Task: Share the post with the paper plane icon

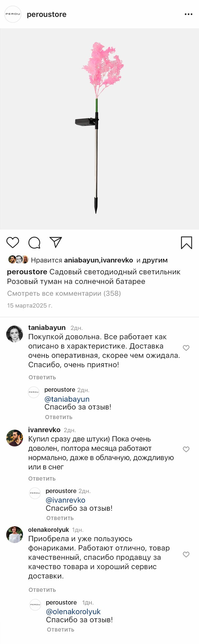Action: [56, 242]
